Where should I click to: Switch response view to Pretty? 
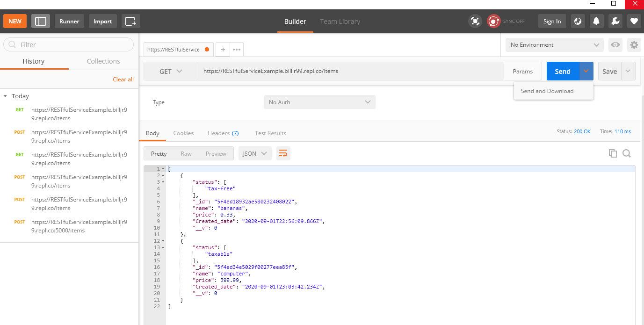click(x=159, y=153)
